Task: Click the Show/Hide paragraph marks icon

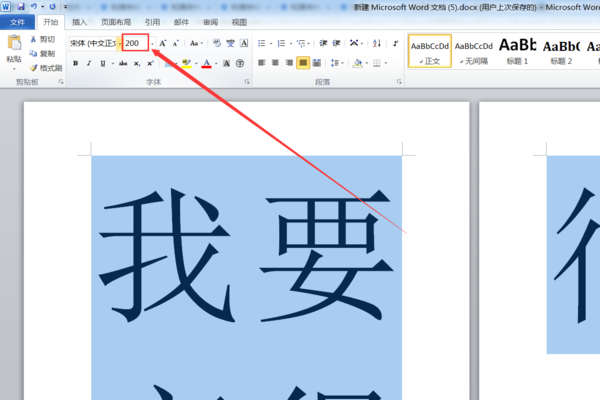Action: [x=396, y=43]
